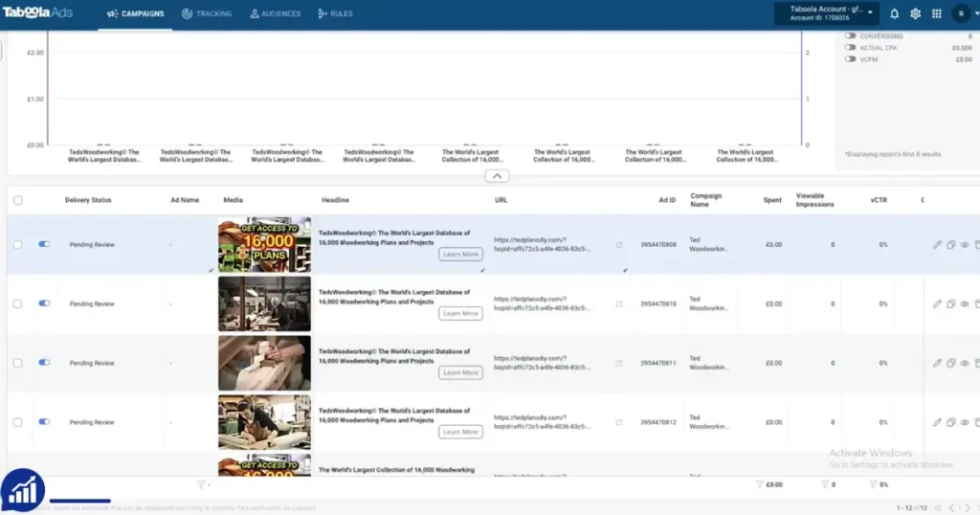
Task: Duplicate ad 3954470812
Action: click(x=950, y=422)
